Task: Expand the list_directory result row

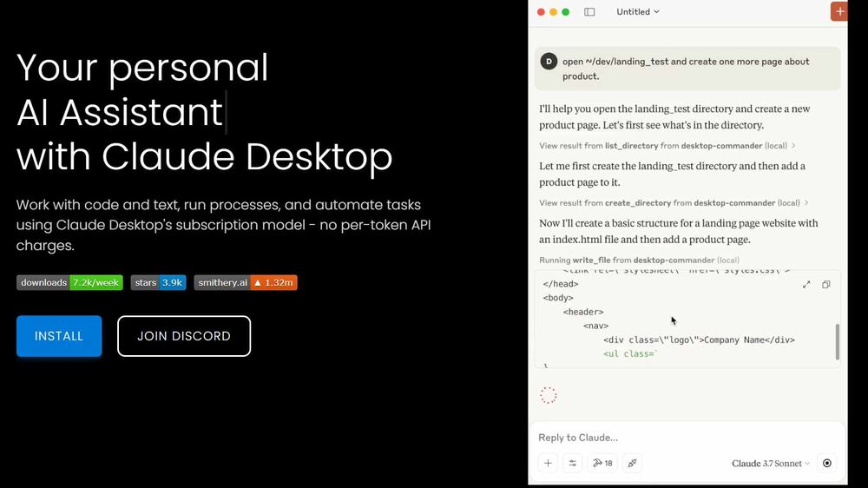Action: [x=667, y=146]
